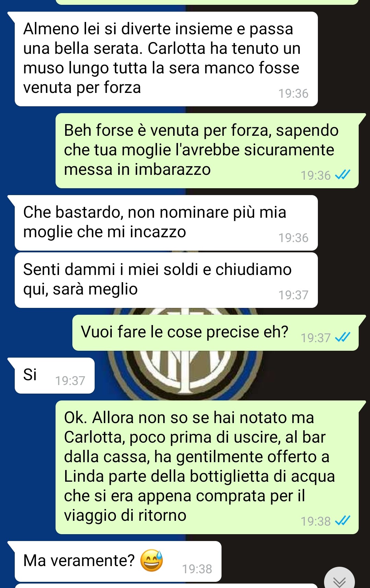Tap the sweating smile emoji
370x588 pixels.
pyautogui.click(x=152, y=561)
